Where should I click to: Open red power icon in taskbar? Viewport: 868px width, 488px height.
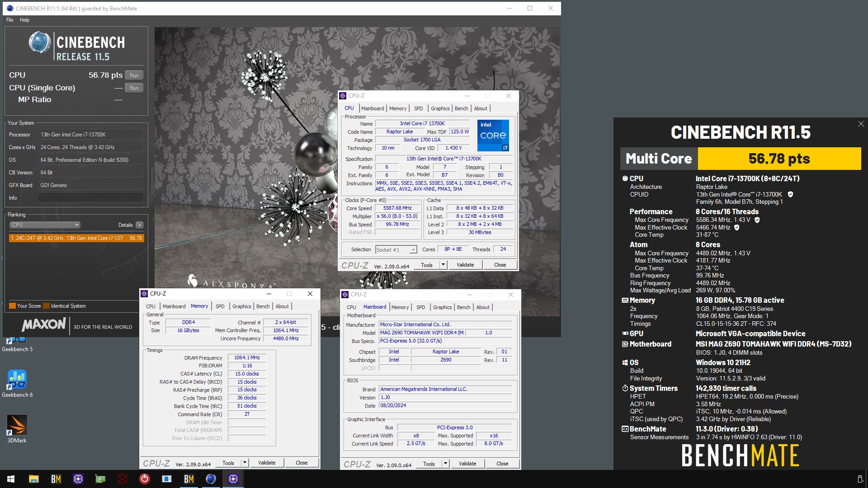144,479
